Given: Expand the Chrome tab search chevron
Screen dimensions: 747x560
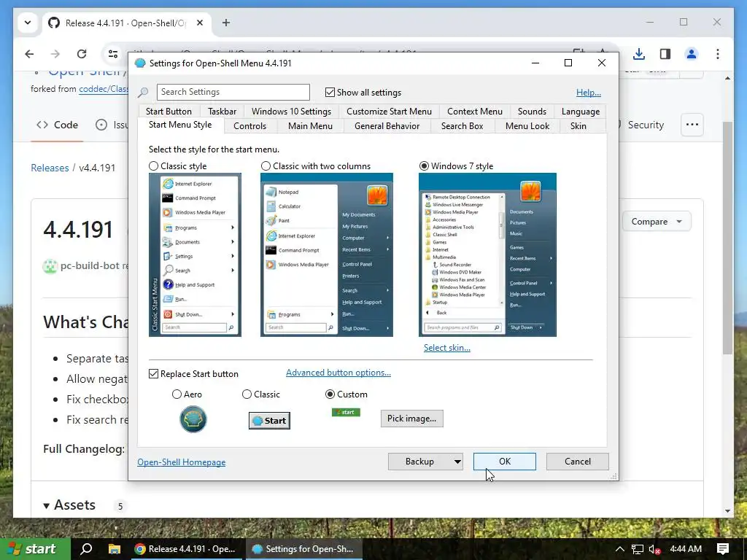Looking at the screenshot, I should (x=28, y=23).
